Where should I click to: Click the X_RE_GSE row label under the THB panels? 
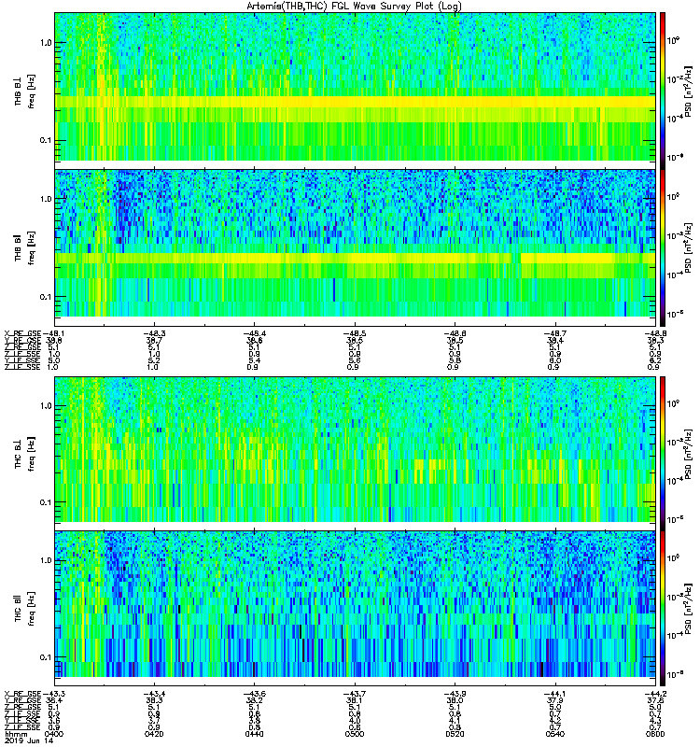point(22,333)
